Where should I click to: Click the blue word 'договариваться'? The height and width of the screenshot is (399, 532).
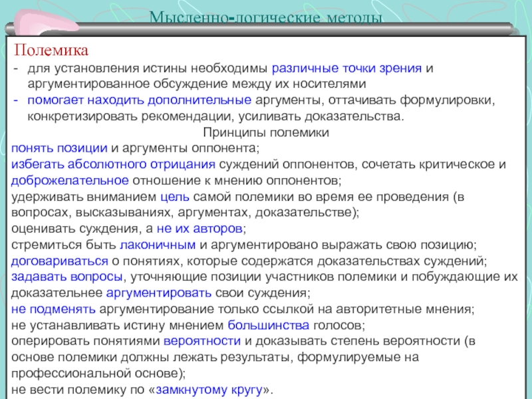tap(60, 261)
